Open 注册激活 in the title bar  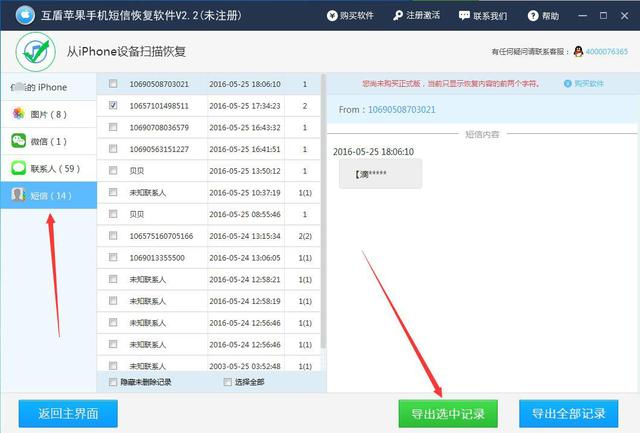(417, 16)
